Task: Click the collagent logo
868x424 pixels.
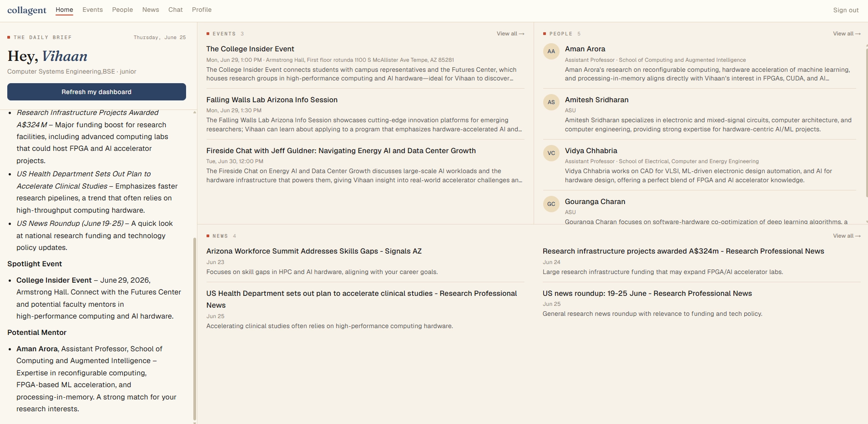Action: click(x=27, y=10)
